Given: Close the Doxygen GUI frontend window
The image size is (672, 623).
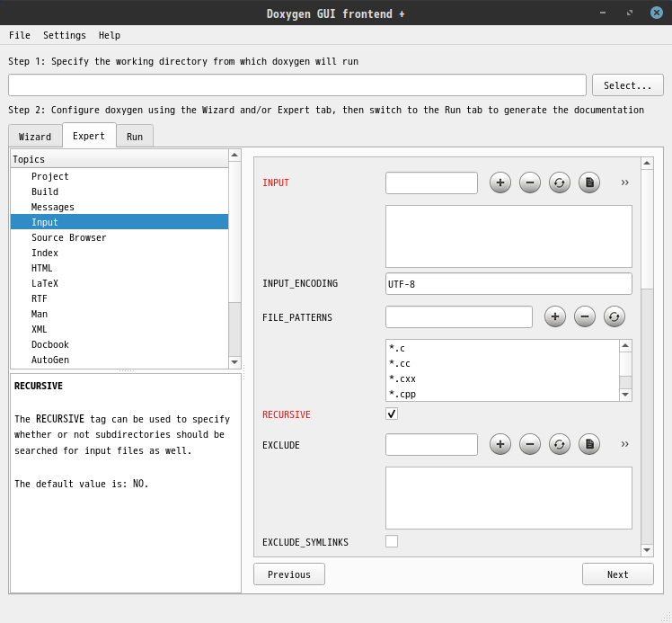Looking at the screenshot, I should coord(656,13).
